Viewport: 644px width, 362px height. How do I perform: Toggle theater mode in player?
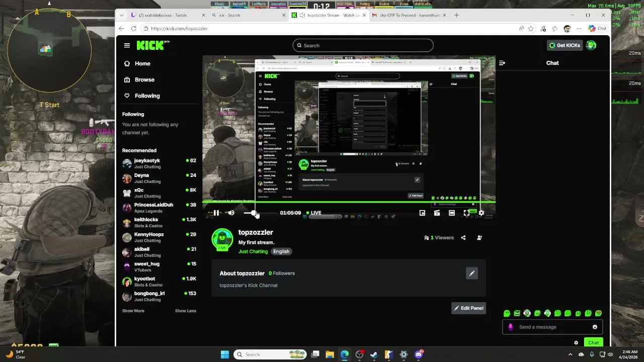tap(452, 213)
